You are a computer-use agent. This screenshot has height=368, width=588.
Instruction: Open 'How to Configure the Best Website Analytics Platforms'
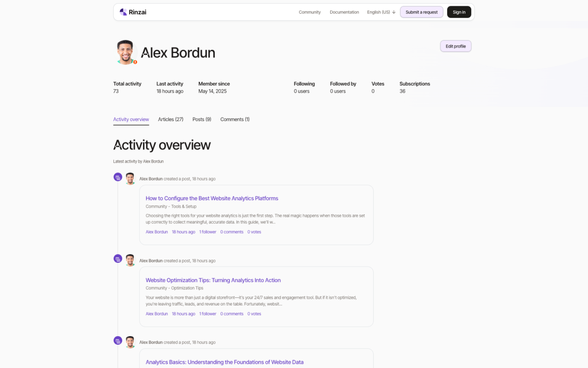pos(212,198)
